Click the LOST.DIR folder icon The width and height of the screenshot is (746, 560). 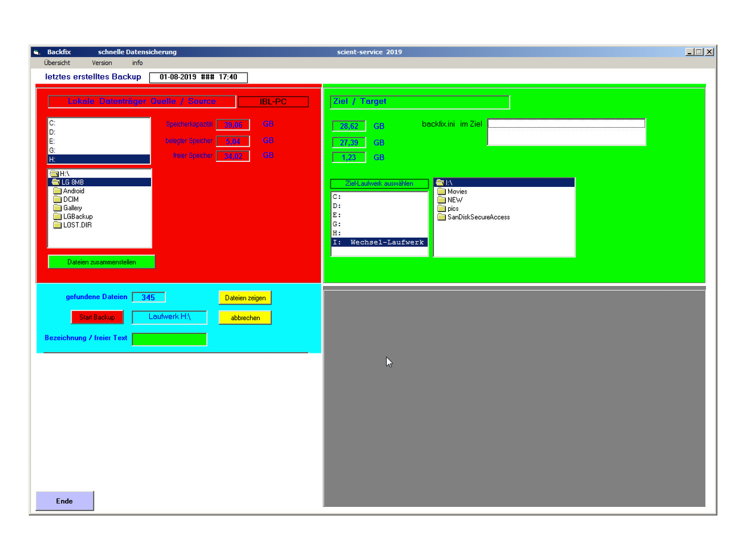pyautogui.click(x=58, y=225)
